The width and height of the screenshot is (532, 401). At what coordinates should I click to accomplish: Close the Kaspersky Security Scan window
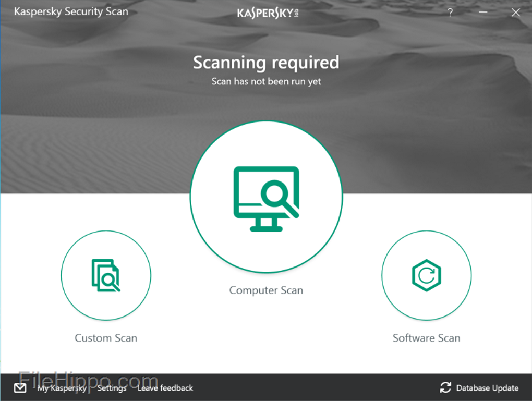(x=516, y=13)
